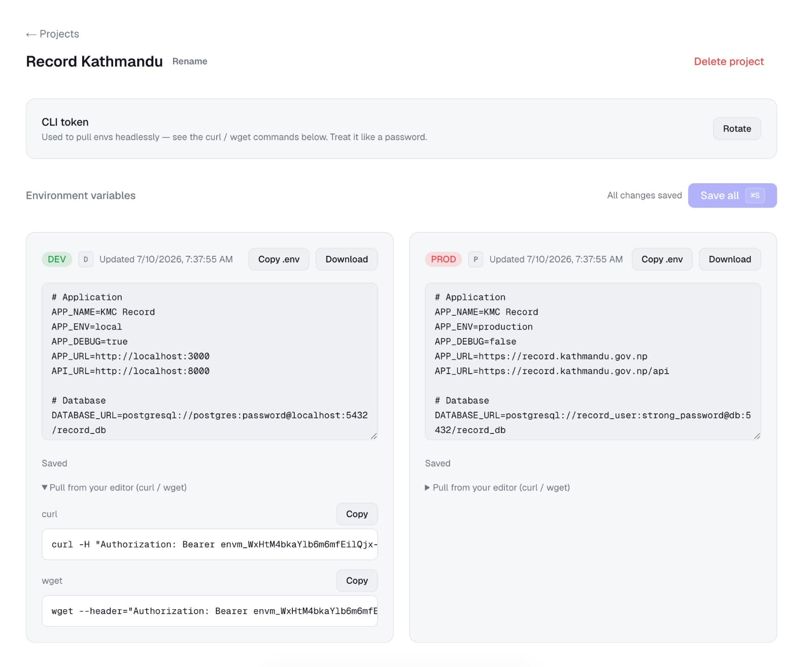This screenshot has height=667, width=812.
Task: Click inside the curl command field
Action: tap(210, 544)
